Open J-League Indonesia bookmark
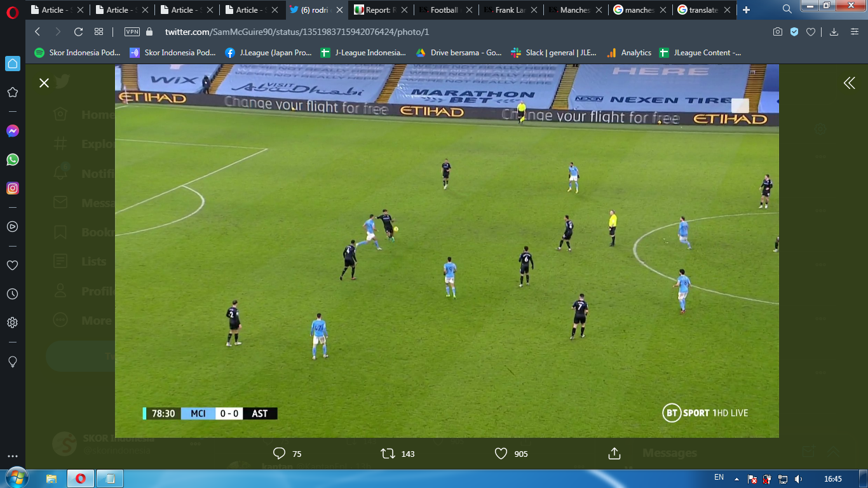The image size is (868, 488). (363, 53)
